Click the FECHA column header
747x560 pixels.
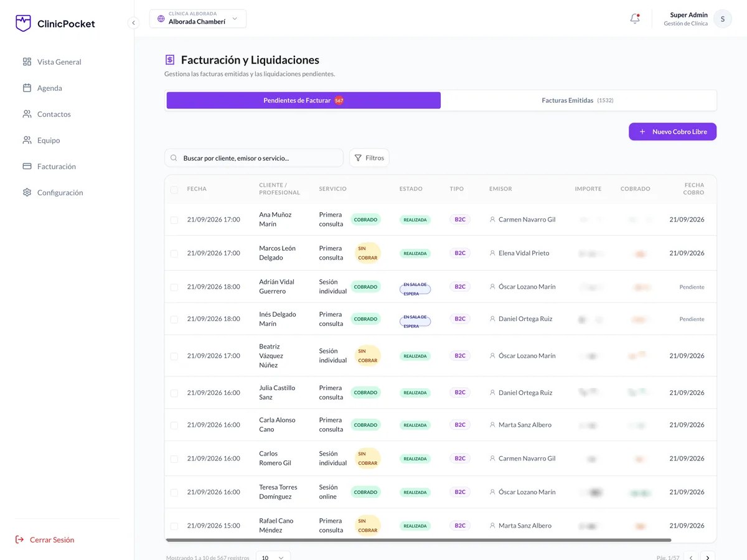click(197, 189)
